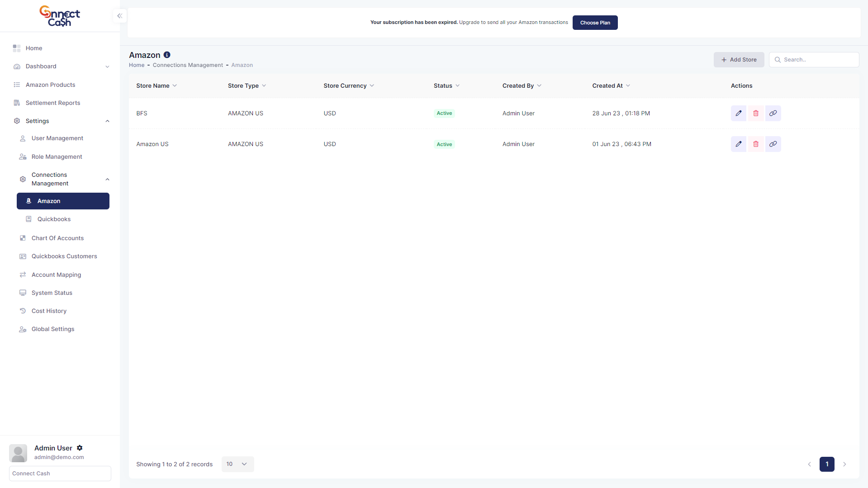Viewport: 868px width, 488px height.
Task: Open the records per page dropdown
Action: point(237,464)
